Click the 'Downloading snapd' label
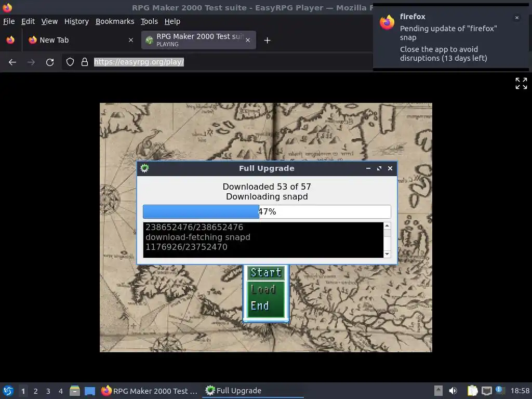Viewport: 532px width, 399px height. click(267, 197)
